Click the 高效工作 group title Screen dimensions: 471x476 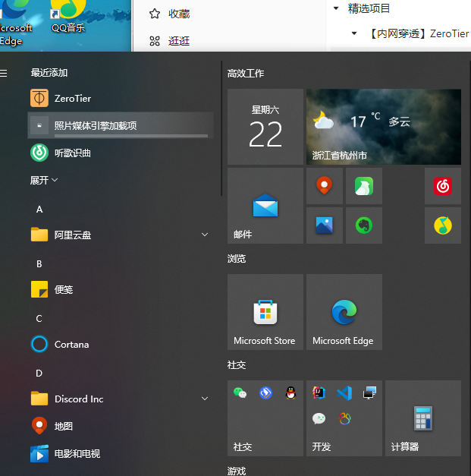click(246, 73)
